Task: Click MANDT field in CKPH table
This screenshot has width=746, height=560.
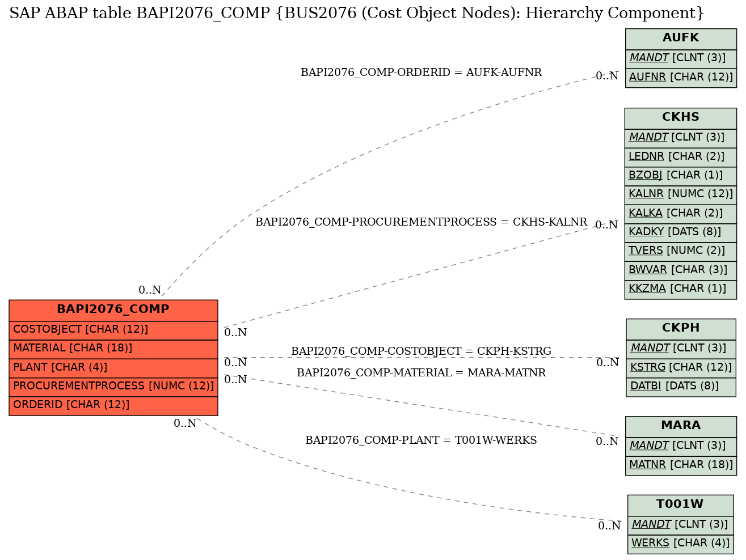Action: pos(681,349)
